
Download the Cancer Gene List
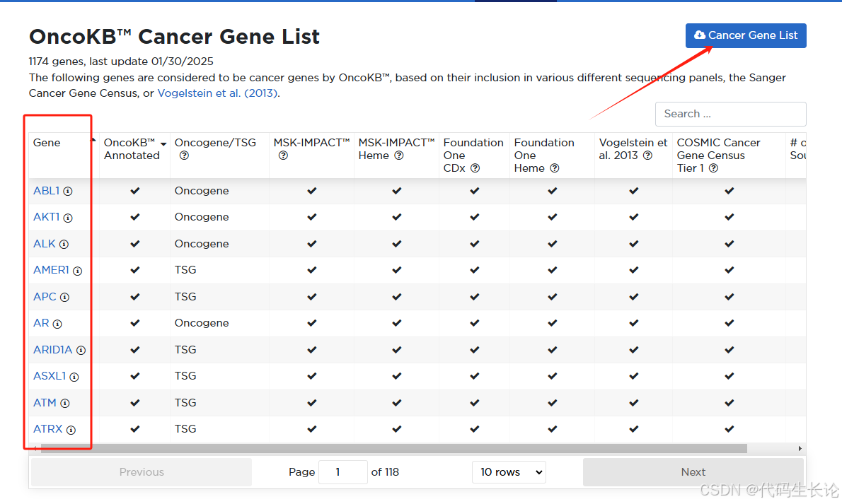tap(746, 35)
